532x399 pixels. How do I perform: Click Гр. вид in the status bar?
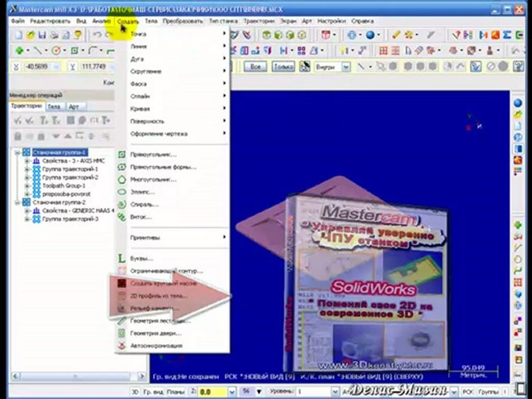point(154,392)
